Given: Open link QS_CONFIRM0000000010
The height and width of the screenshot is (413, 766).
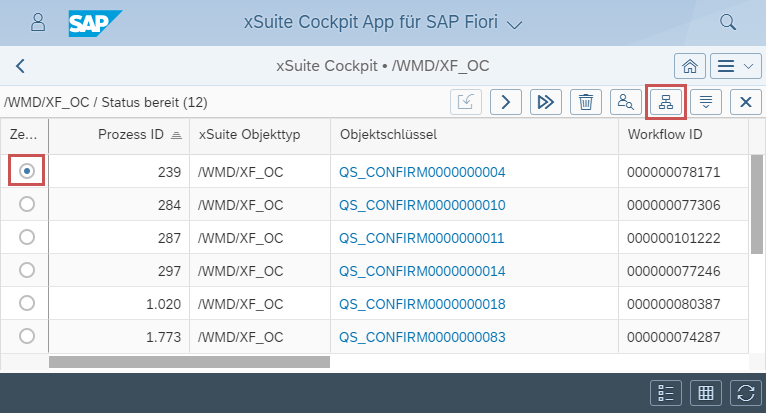Looking at the screenshot, I should (x=422, y=205).
